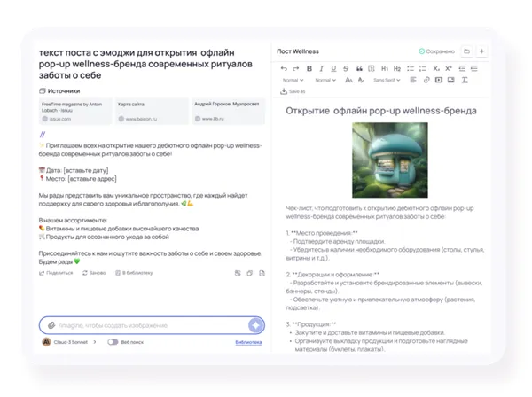Click the Дата: [вставьте дату] line

pos(74,170)
